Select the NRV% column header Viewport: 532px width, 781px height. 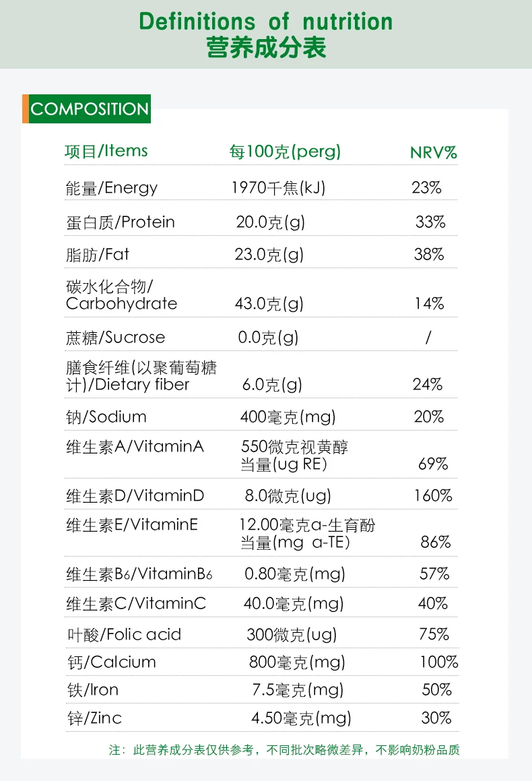pyautogui.click(x=434, y=152)
